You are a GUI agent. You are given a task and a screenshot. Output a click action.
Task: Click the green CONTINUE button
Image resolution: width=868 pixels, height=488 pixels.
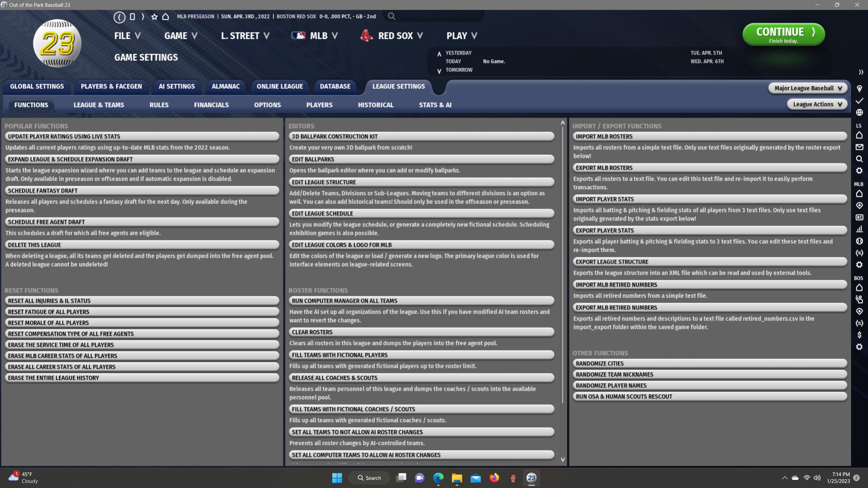pyautogui.click(x=784, y=34)
